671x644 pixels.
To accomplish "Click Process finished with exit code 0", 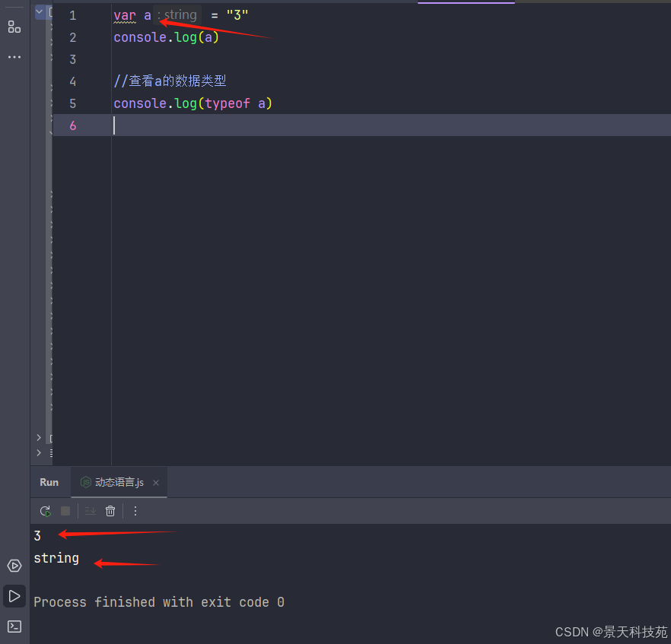I will pyautogui.click(x=159, y=602).
